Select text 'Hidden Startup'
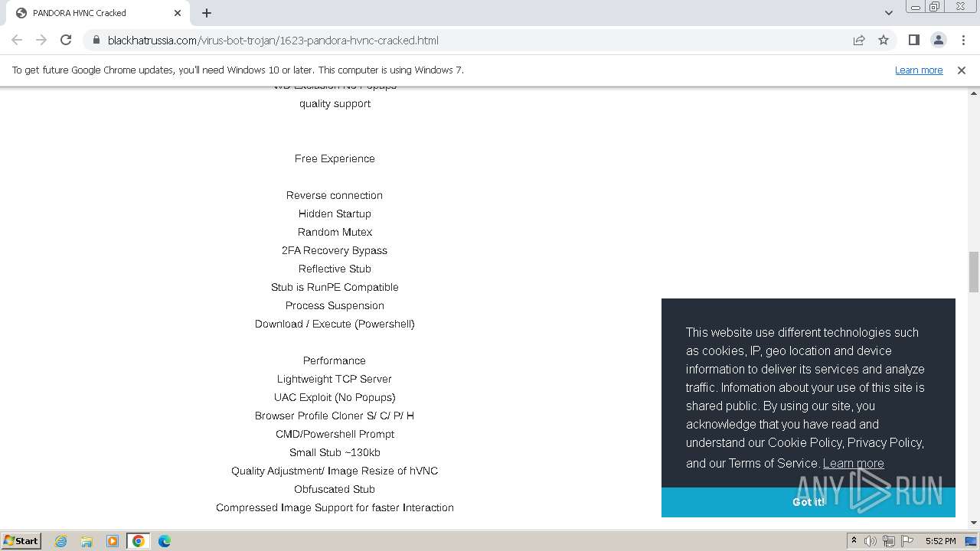Image resolution: width=980 pixels, height=551 pixels. tap(335, 214)
